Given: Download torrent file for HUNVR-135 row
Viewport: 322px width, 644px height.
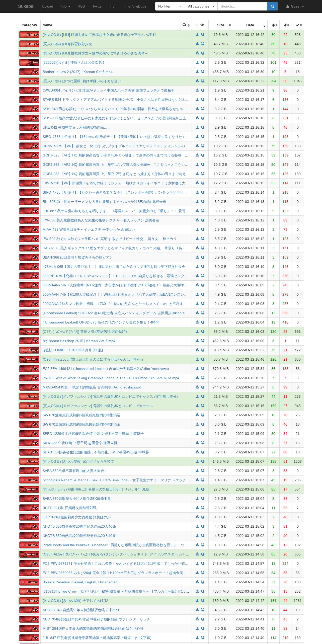Looking at the screenshot, I should point(197,146).
